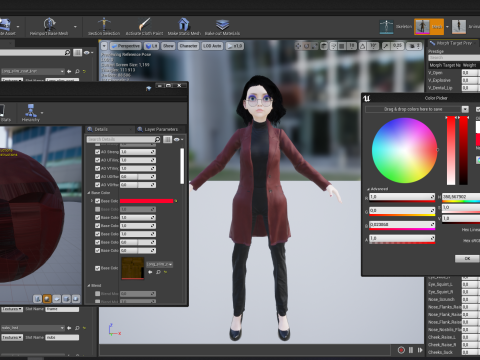This screenshot has width=480, height=360.
Task: Open the Mesh mode dropdown arrow
Action: click(x=447, y=27)
